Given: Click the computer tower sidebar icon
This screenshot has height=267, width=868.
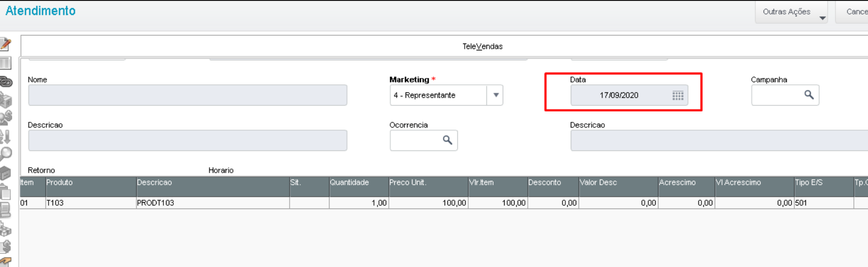Looking at the screenshot, I should 5,210.
